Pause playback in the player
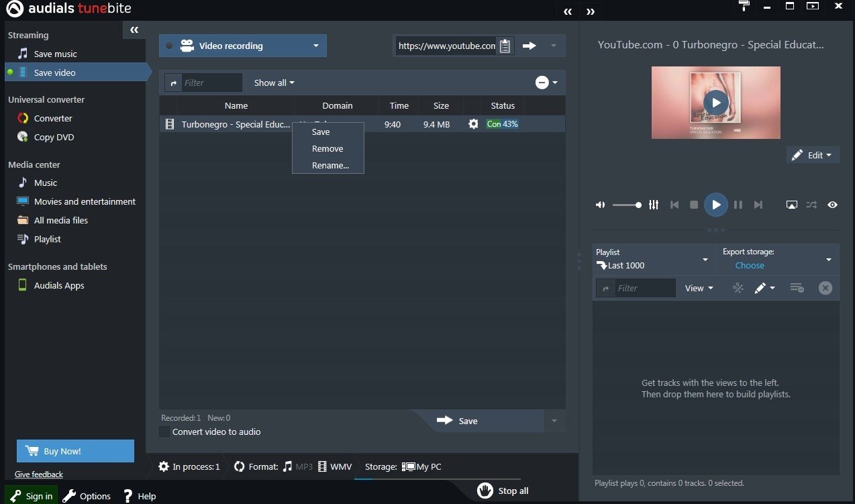 tap(738, 205)
